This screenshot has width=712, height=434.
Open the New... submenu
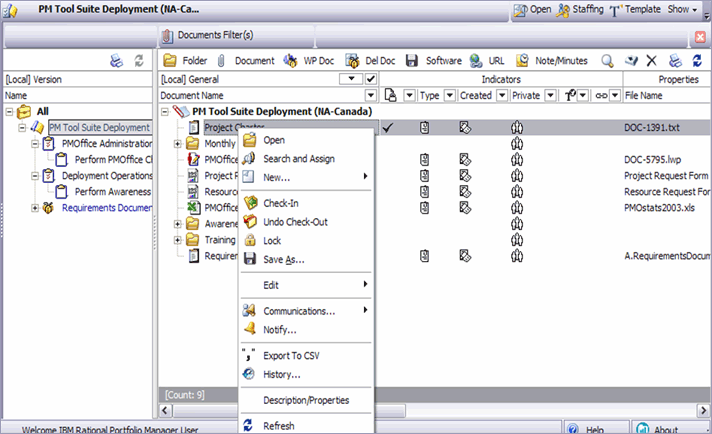tap(307, 177)
